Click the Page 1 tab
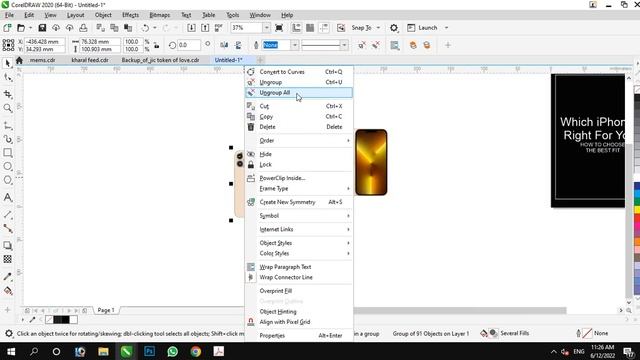This screenshot has height=360, width=640. coord(106,310)
